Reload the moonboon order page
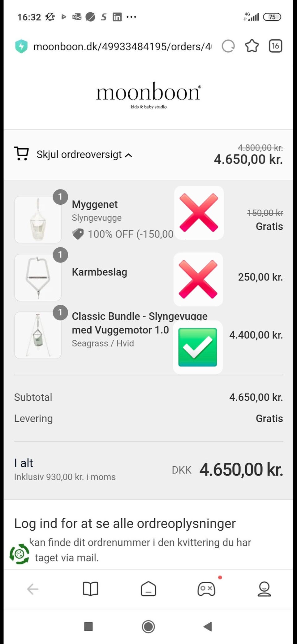Screen dimensions: 297x644 (x=228, y=46)
